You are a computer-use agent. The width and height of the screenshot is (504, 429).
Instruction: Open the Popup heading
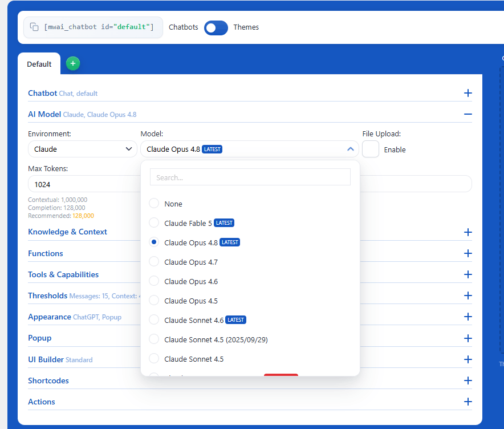coord(39,338)
